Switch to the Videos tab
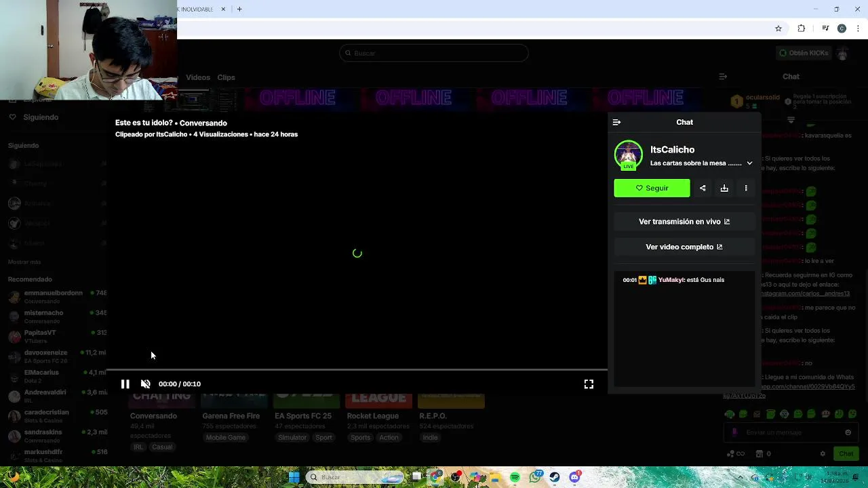868x488 pixels. tap(198, 77)
